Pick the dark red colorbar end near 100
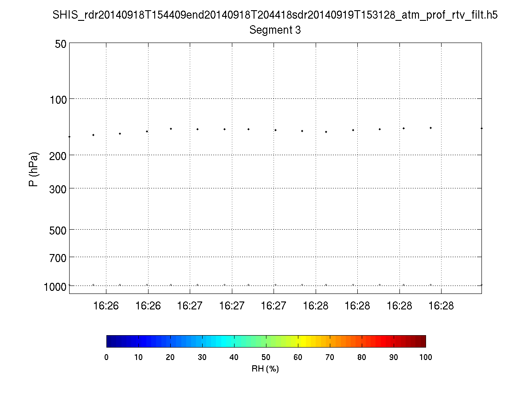The image size is (532, 399). coord(422,341)
